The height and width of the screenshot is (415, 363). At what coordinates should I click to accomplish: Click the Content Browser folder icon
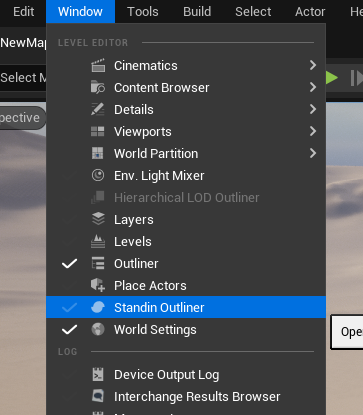98,87
